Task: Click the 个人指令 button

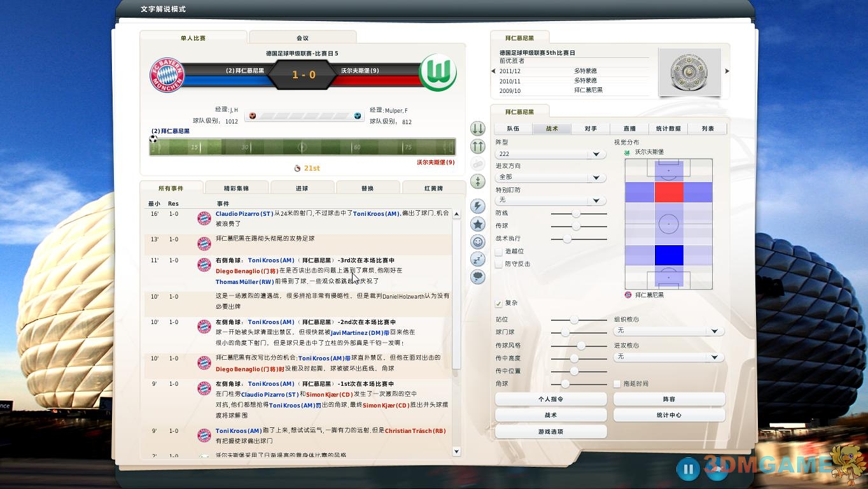Action: 550,399
